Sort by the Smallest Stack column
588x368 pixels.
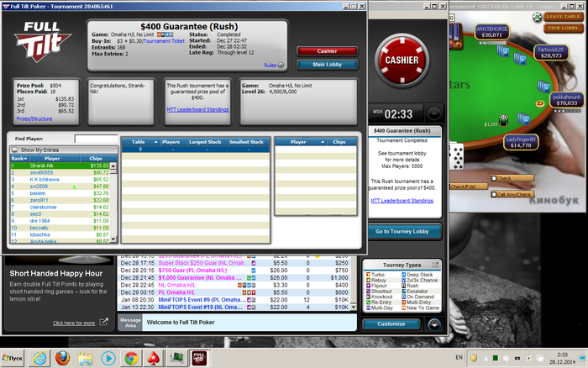[x=248, y=142]
